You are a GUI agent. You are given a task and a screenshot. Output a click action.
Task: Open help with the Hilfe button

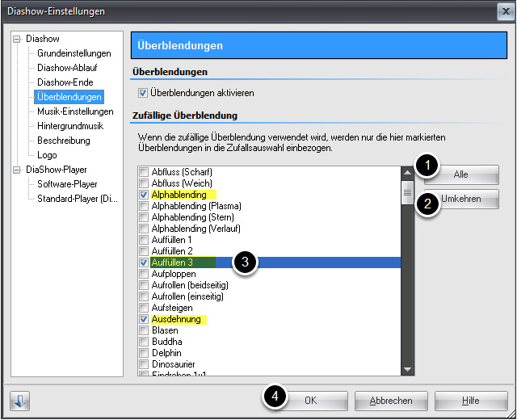click(470, 401)
